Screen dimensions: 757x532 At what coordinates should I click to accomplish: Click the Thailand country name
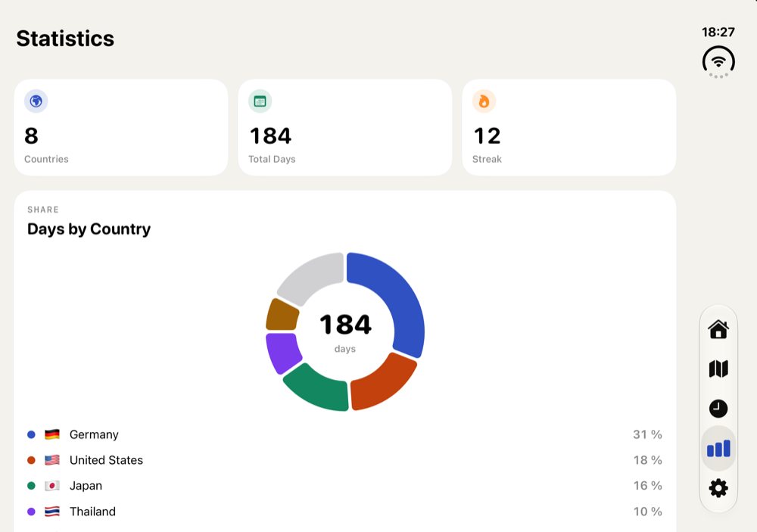(92, 512)
